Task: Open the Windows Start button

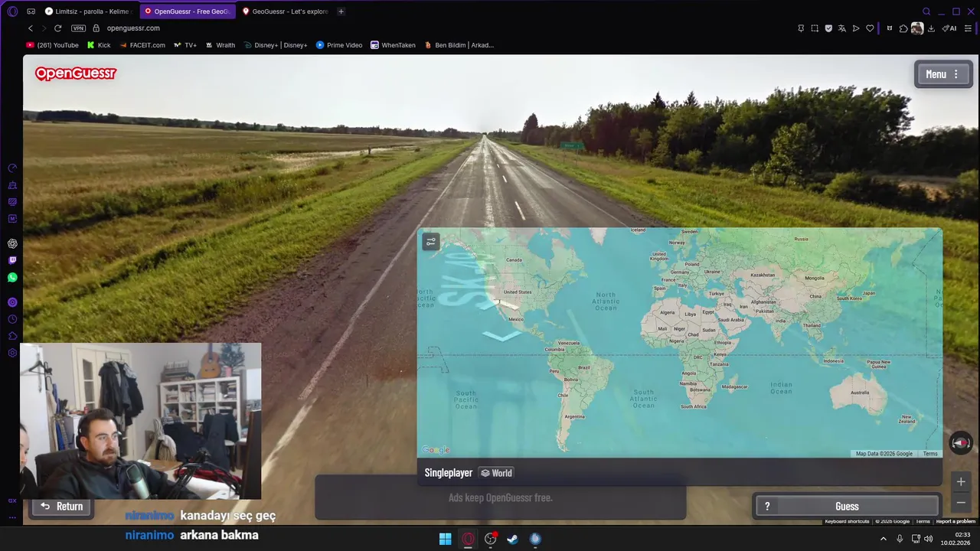Action: [445, 539]
